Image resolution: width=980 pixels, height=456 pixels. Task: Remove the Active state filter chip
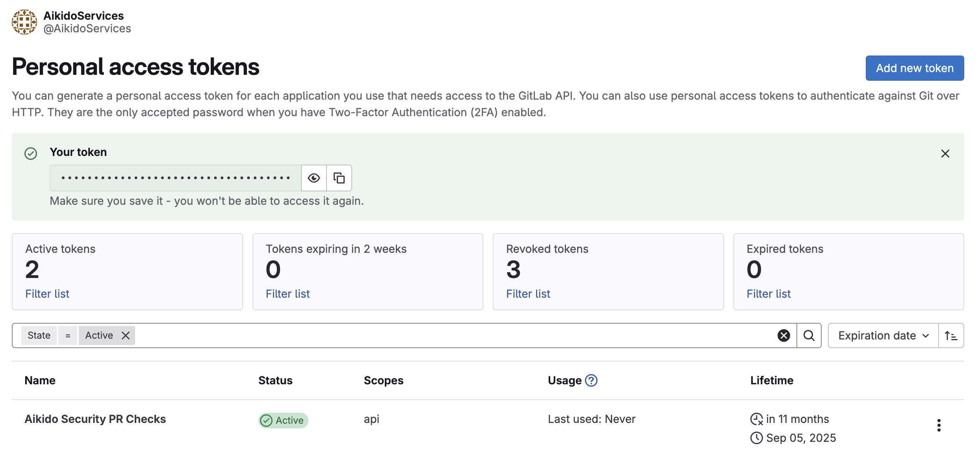click(125, 335)
